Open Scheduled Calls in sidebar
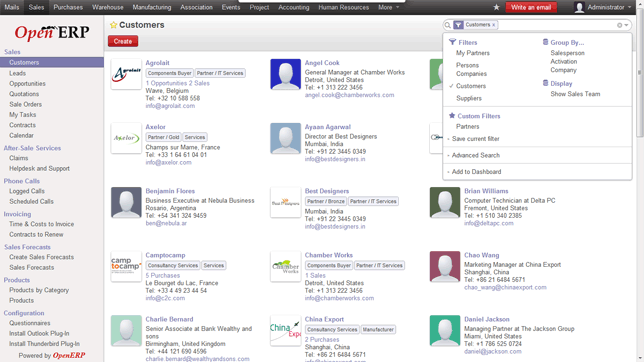 [x=31, y=201]
